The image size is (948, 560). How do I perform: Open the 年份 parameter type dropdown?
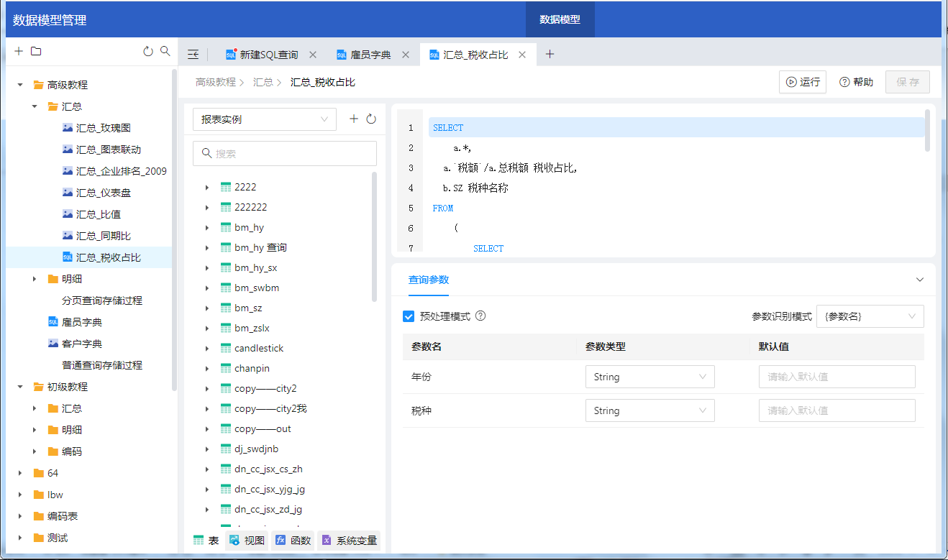650,377
